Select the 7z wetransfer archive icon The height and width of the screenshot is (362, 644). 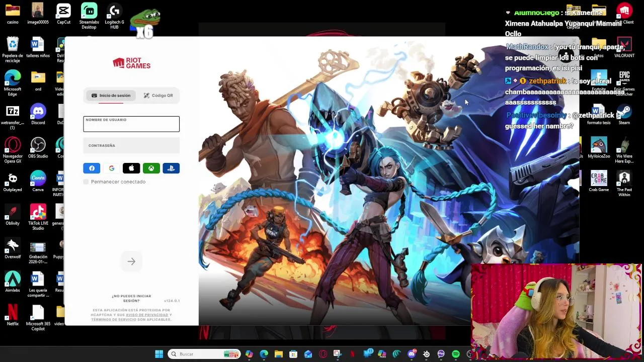coord(13,117)
